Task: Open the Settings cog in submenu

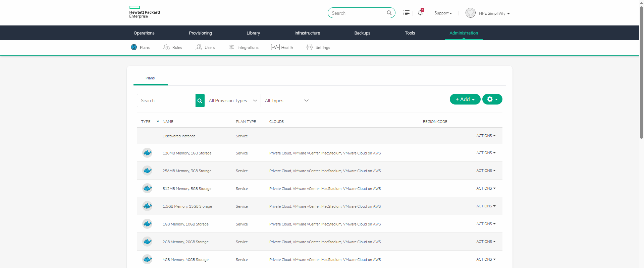Action: [310, 47]
